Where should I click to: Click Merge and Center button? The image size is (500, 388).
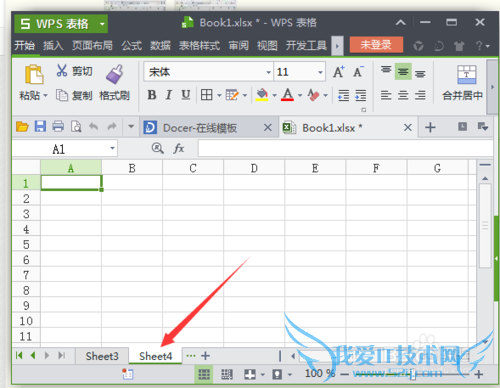coord(463,83)
